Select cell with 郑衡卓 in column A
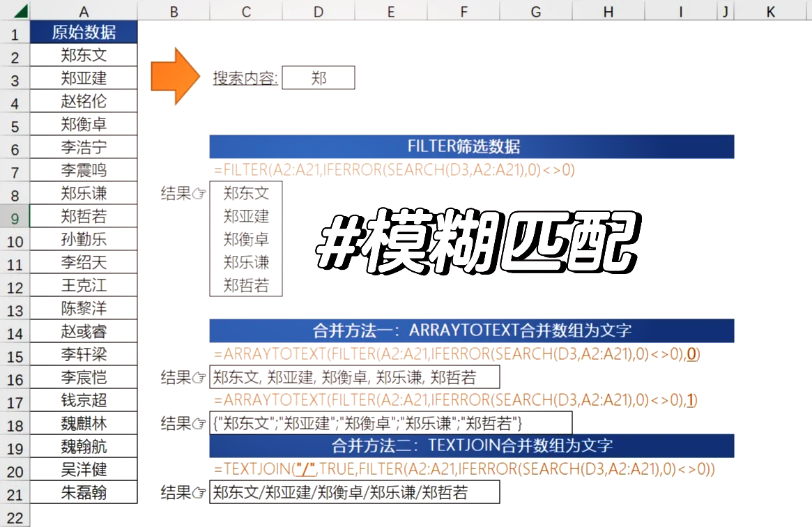 click(x=84, y=124)
